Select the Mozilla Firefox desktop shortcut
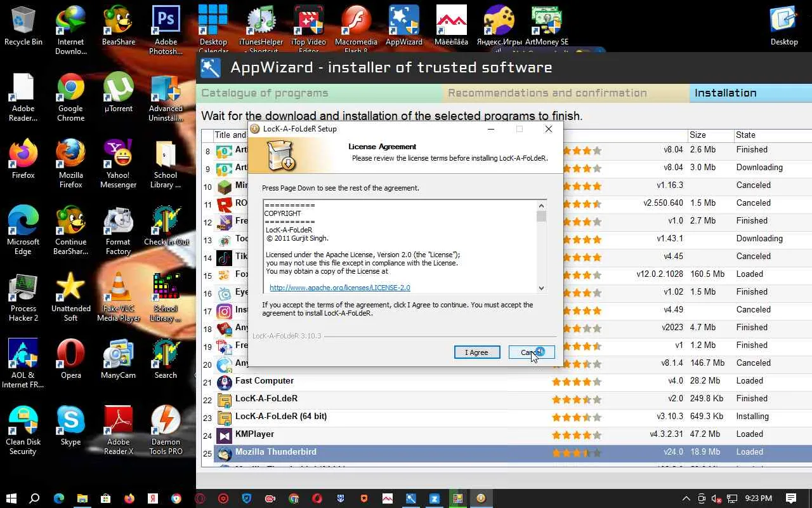The height and width of the screenshot is (508, 812). coord(70,164)
